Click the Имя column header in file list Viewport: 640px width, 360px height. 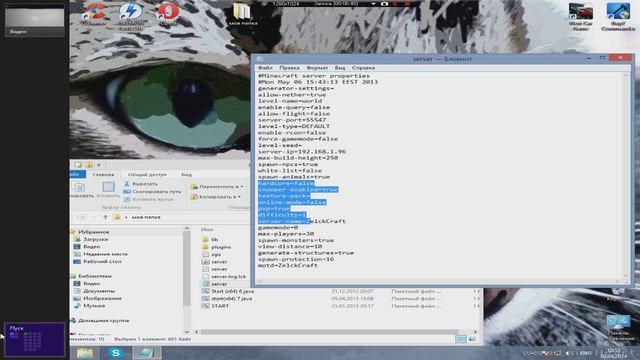click(x=207, y=230)
